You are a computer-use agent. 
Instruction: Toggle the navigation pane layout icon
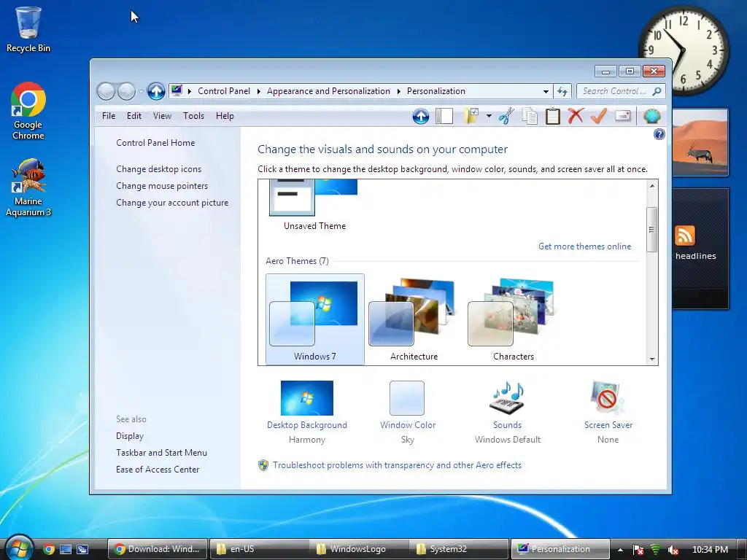444,116
